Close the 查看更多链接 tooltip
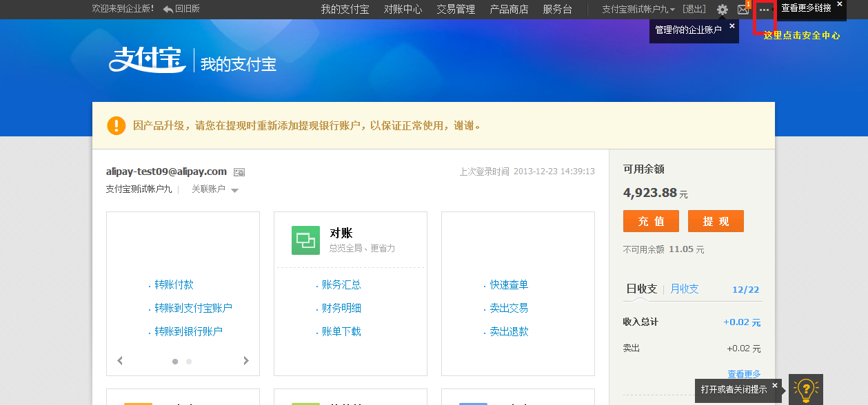 [840, 4]
